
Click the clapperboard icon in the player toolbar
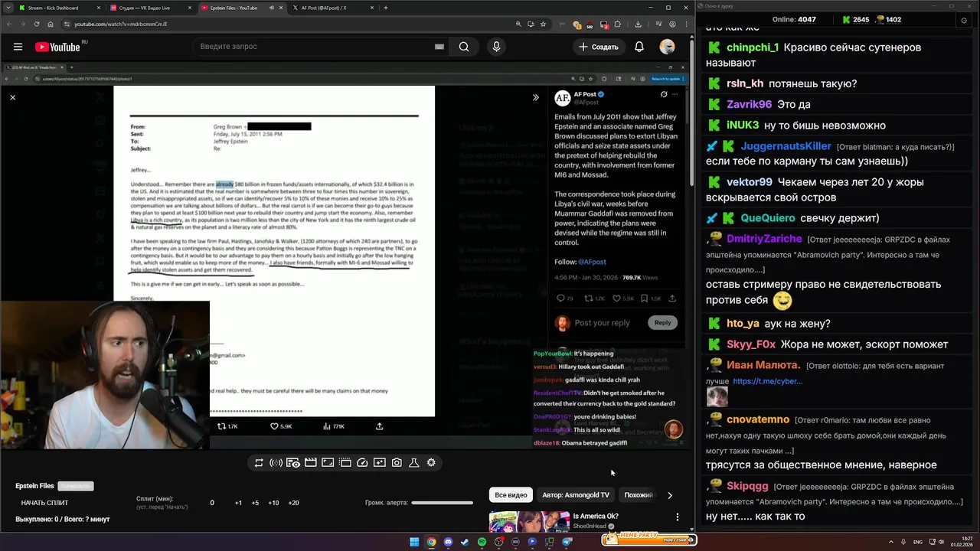(x=310, y=463)
